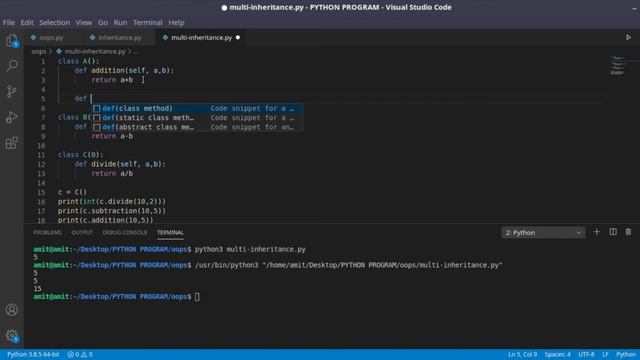This screenshot has width=640, height=360.
Task: Open the terminal selector '2: Python' dropdown
Action: 543,233
